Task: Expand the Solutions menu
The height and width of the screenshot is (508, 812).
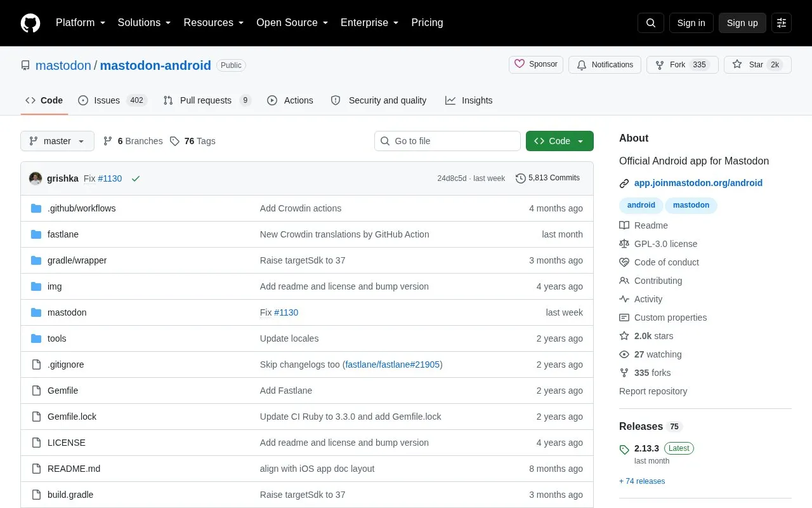Action: pyautogui.click(x=145, y=23)
